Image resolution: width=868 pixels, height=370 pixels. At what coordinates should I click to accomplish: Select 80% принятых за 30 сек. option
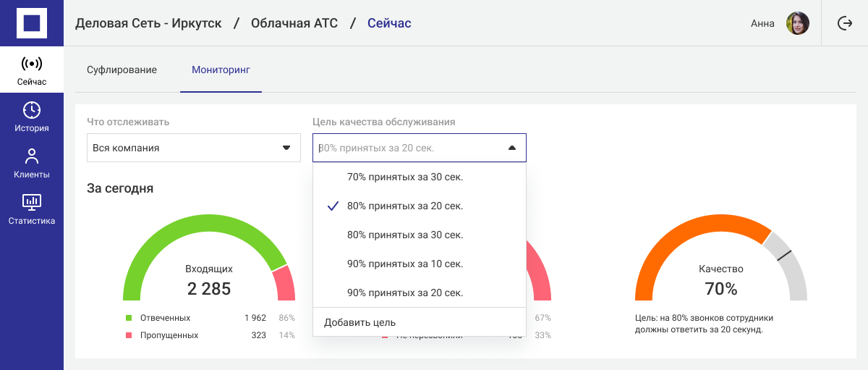pos(404,235)
